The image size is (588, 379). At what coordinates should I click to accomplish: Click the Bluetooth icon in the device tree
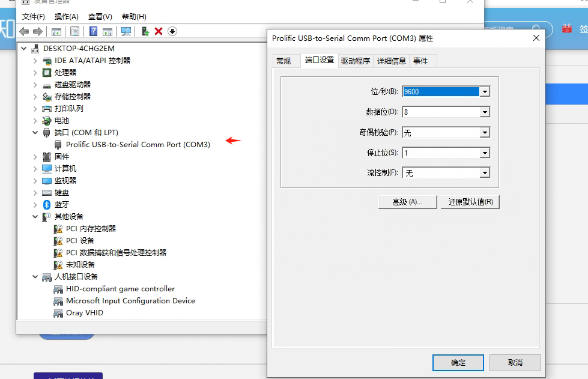(x=47, y=205)
